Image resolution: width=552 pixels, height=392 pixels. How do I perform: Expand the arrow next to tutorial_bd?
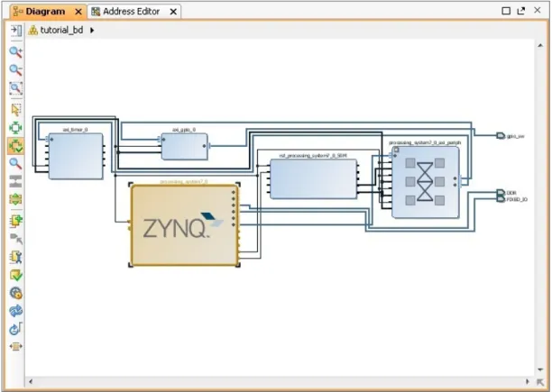coord(92,31)
